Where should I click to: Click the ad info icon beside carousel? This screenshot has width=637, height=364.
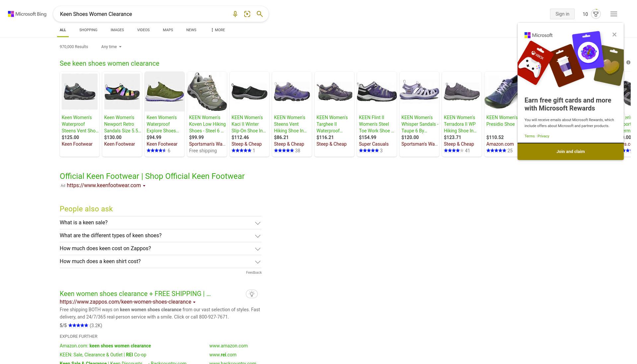[628, 62]
